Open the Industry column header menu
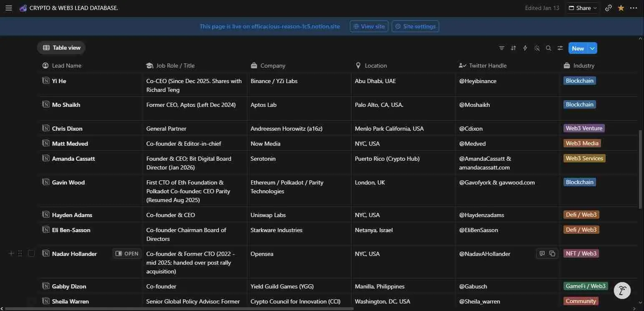Image resolution: width=644 pixels, height=311 pixels. click(x=599, y=66)
